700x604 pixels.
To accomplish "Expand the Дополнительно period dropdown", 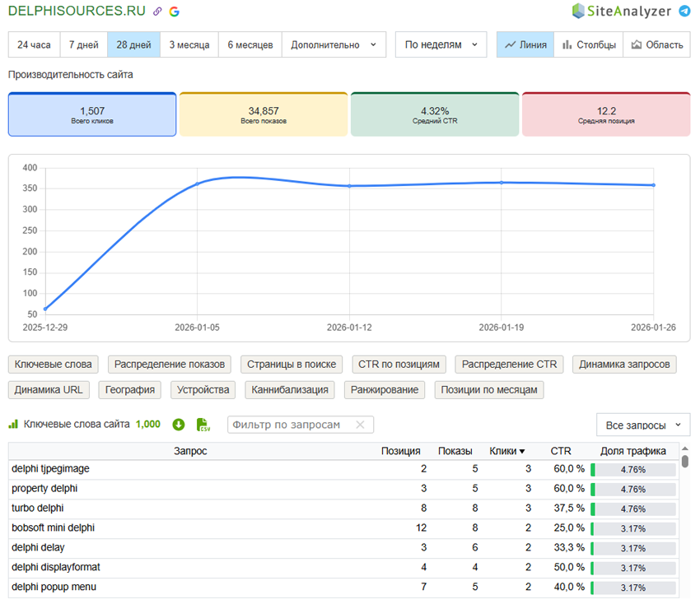I will (x=334, y=44).
